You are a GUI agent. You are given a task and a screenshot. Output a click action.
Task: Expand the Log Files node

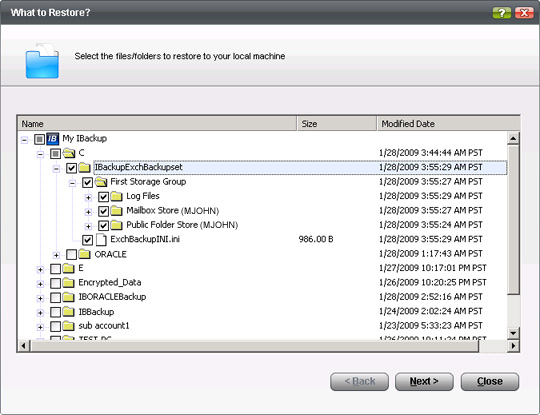(88, 198)
